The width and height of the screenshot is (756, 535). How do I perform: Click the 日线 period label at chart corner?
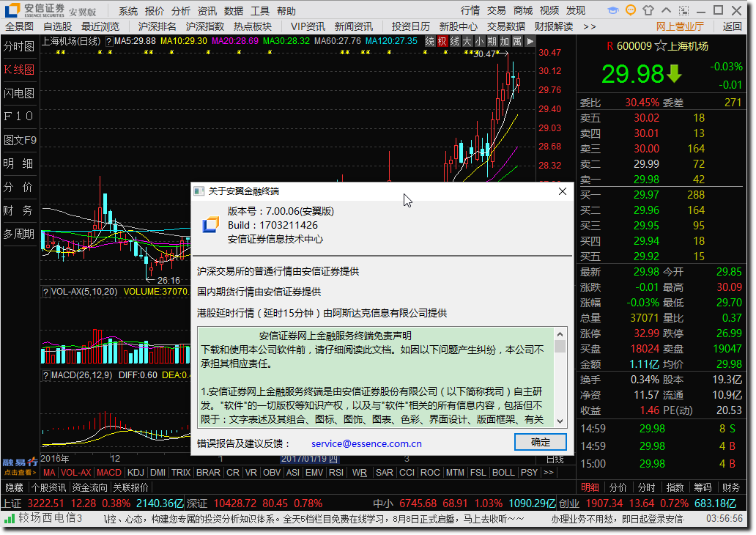pos(555,460)
